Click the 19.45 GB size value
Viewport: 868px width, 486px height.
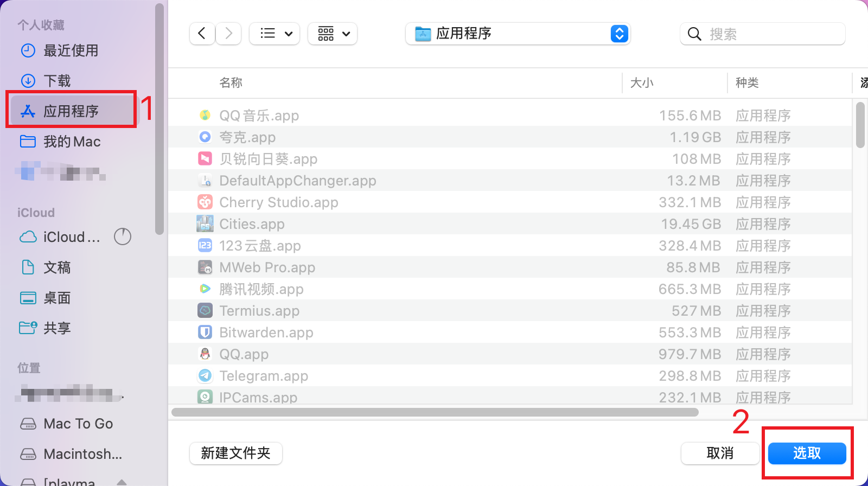pyautogui.click(x=691, y=224)
